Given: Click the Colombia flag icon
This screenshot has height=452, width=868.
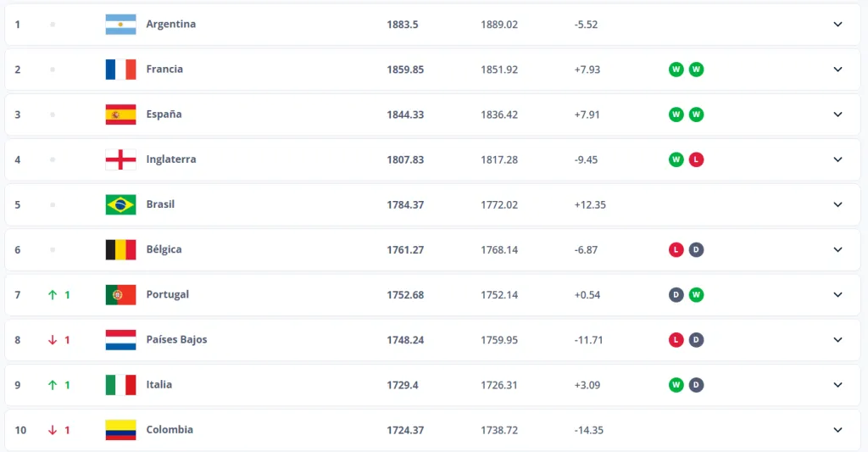Looking at the screenshot, I should point(120,430).
